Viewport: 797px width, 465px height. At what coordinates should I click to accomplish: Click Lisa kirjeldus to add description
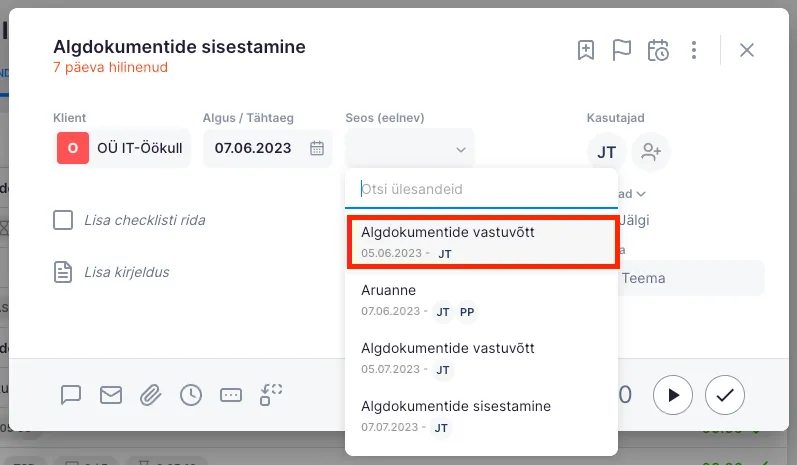pyautogui.click(x=126, y=272)
